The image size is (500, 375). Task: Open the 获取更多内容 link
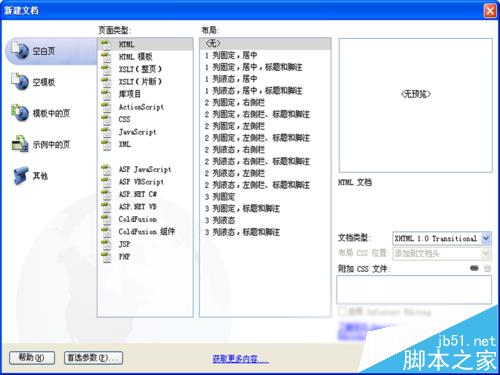(240, 359)
